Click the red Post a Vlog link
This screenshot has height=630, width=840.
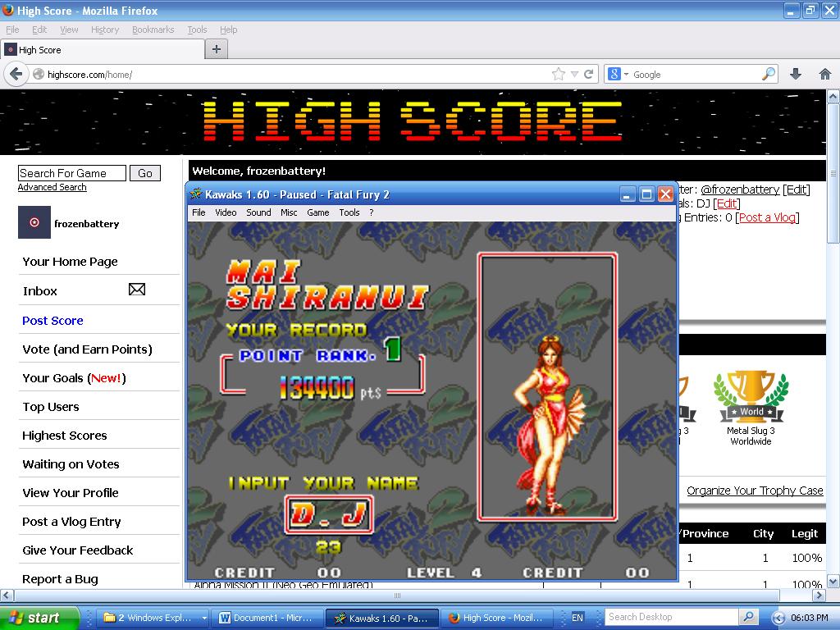pos(767,217)
